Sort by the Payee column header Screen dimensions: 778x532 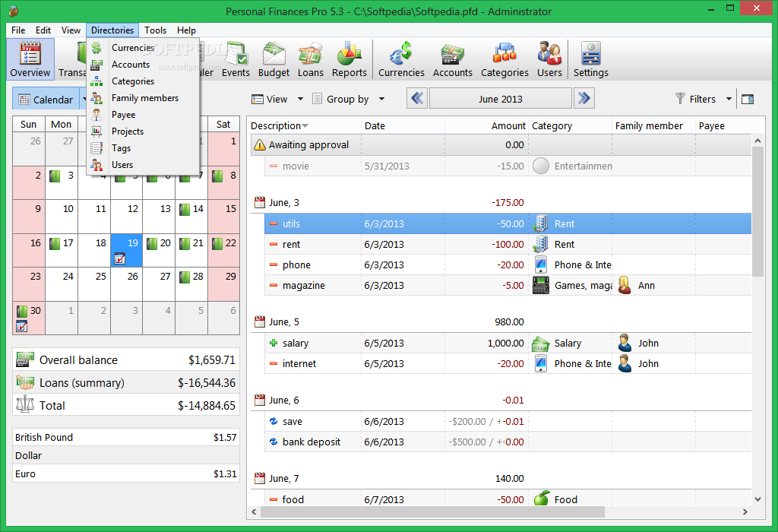point(724,126)
